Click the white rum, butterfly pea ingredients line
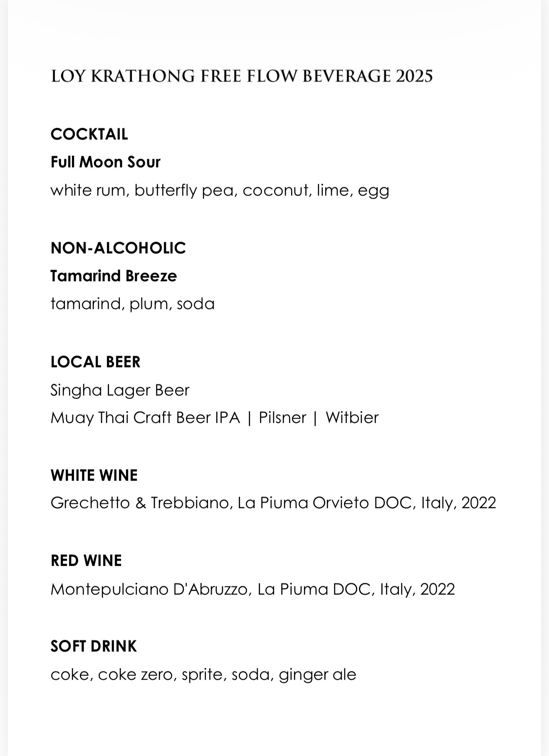Screen dimensions: 549x756 pyautogui.click(x=220, y=190)
